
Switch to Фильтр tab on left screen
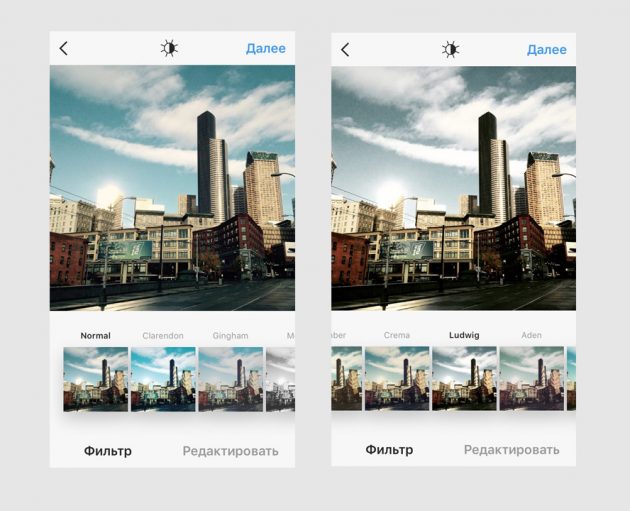pyautogui.click(x=108, y=451)
